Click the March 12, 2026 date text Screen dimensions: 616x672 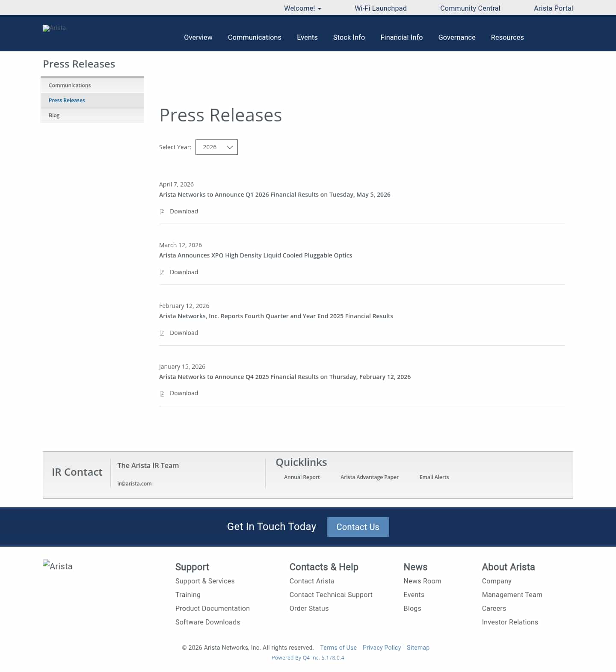(181, 245)
